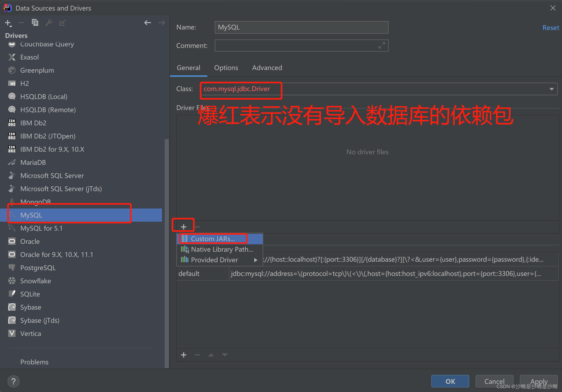Image resolution: width=562 pixels, height=392 pixels.
Task: Close the Data Sources and Drivers dialog
Action: [553, 8]
